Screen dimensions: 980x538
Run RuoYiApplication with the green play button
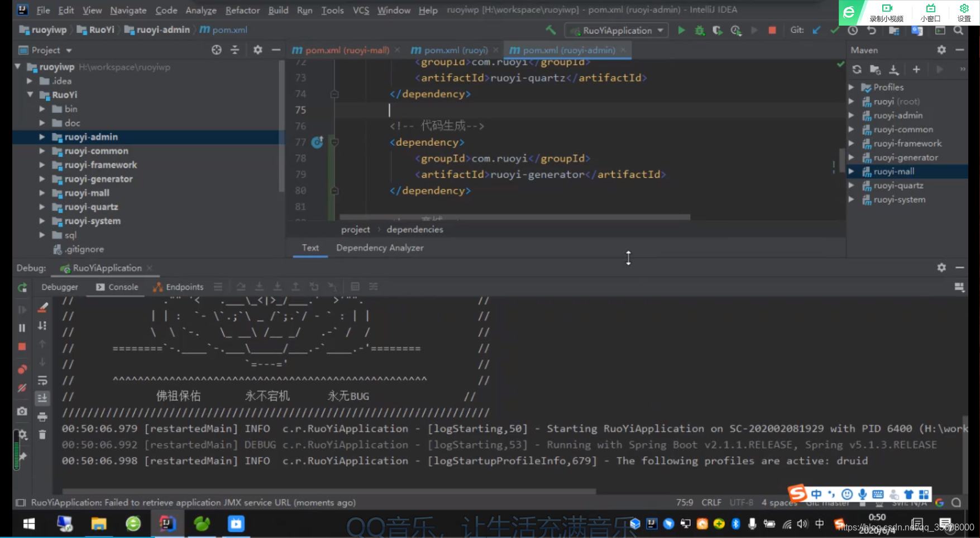tap(681, 30)
